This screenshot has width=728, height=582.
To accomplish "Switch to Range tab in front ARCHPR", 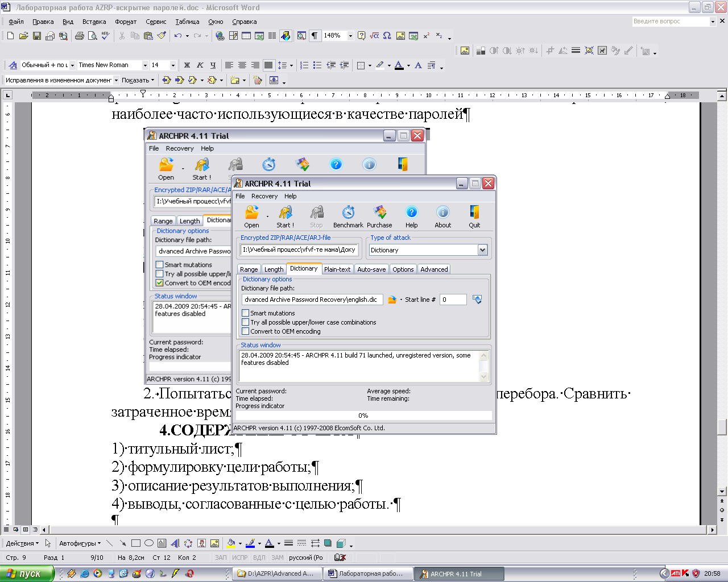I will [249, 269].
